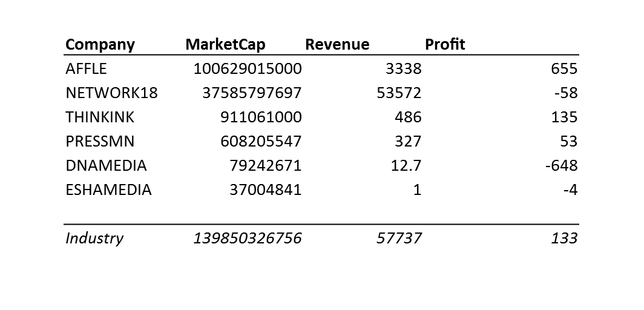
Task: Select THINKINK revenue value 486
Action: point(408,117)
